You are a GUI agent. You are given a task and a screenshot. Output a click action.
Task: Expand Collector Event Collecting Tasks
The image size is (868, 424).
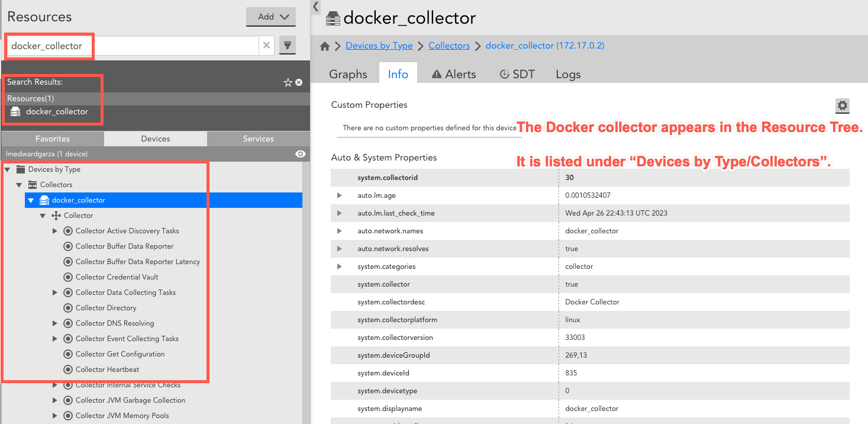[55, 339]
